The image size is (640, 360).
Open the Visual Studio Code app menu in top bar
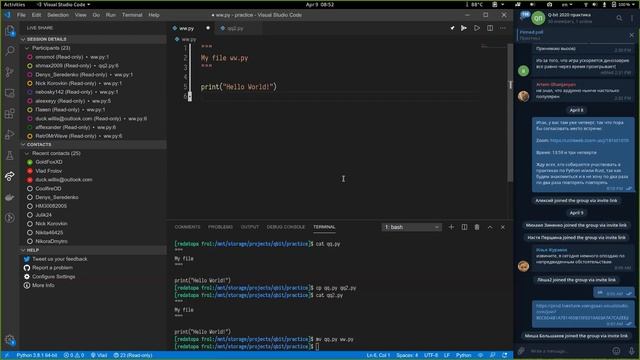point(63,4)
